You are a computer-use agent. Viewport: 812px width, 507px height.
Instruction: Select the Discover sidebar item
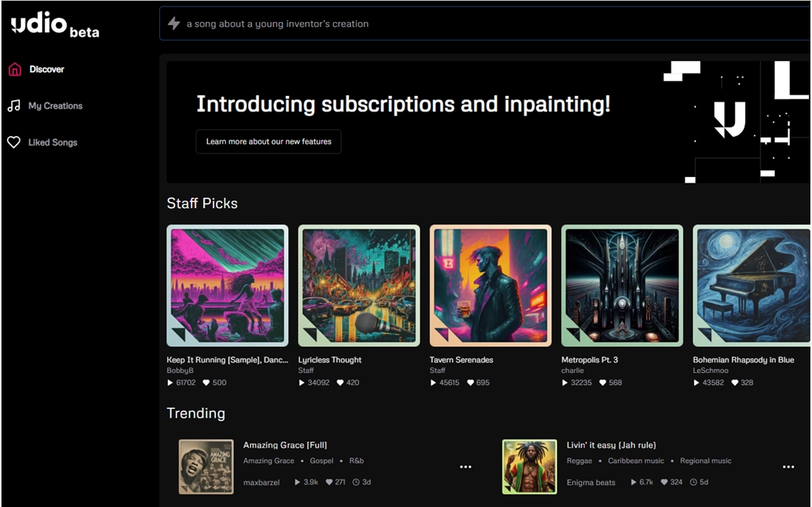37,69
